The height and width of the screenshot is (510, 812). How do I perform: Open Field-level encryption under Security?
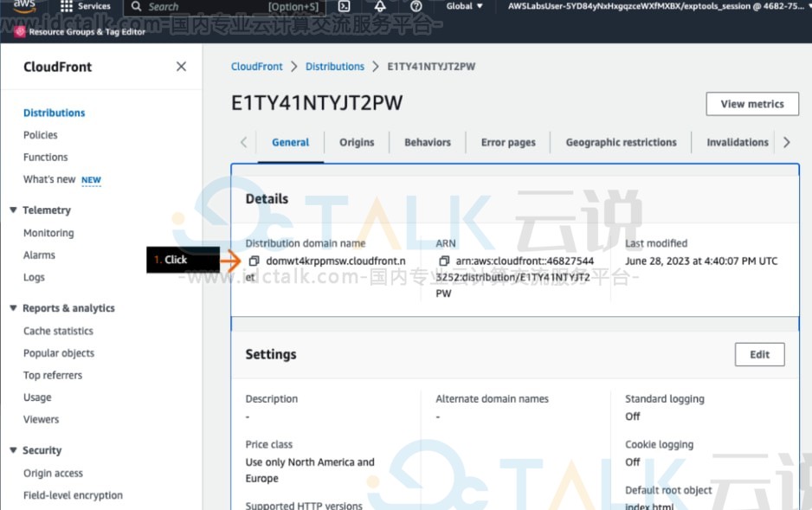pos(73,495)
